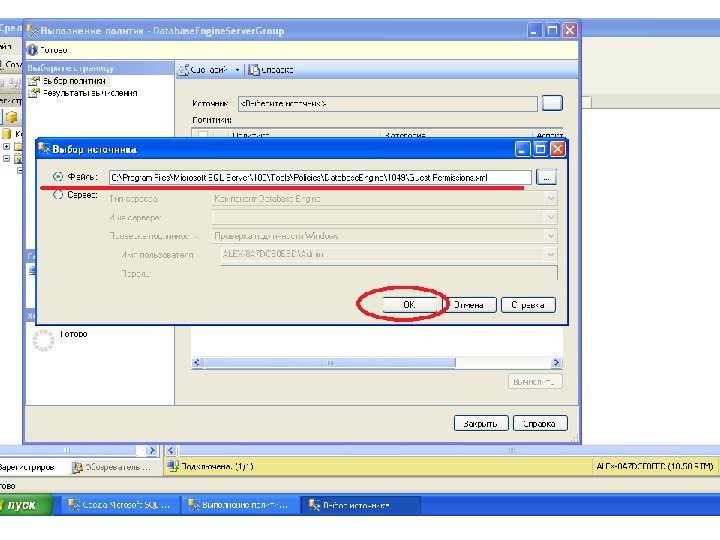Close the Выбор источника dialog
Viewport: 720px width, 540px height.
coord(557,149)
